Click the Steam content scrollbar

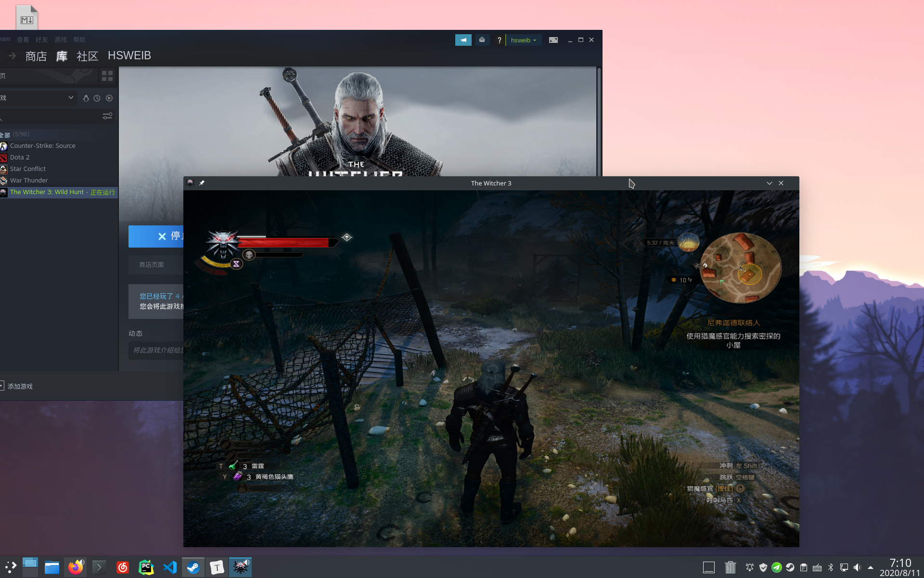coord(599,121)
